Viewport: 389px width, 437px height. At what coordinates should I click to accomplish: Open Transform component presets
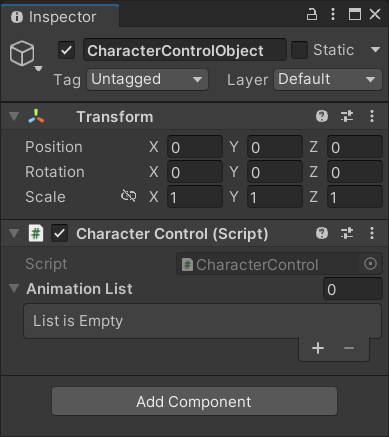click(347, 116)
